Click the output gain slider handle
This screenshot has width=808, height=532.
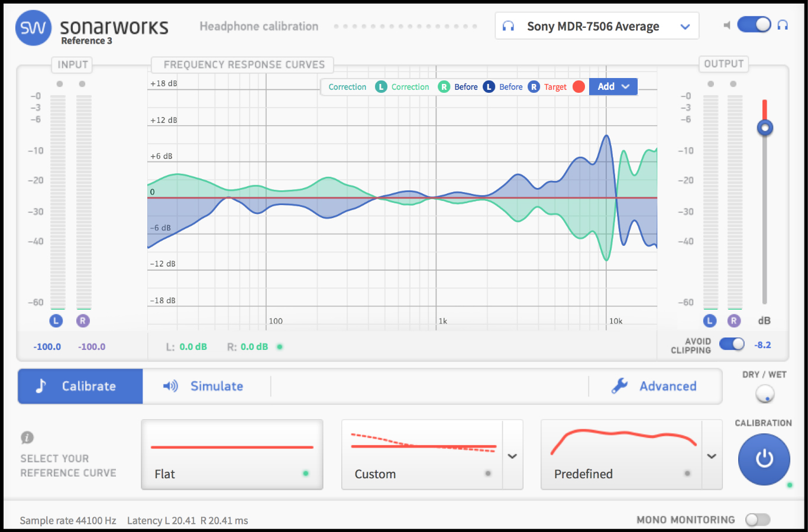click(765, 128)
